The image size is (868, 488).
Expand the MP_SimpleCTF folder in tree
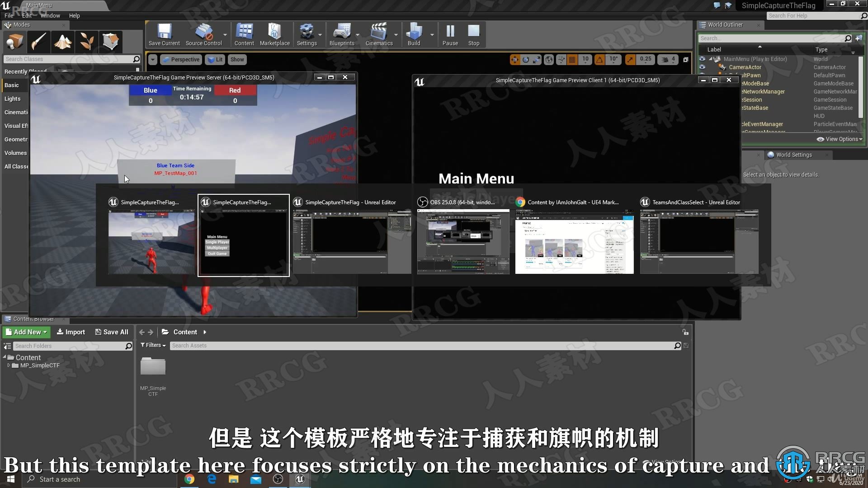(9, 365)
